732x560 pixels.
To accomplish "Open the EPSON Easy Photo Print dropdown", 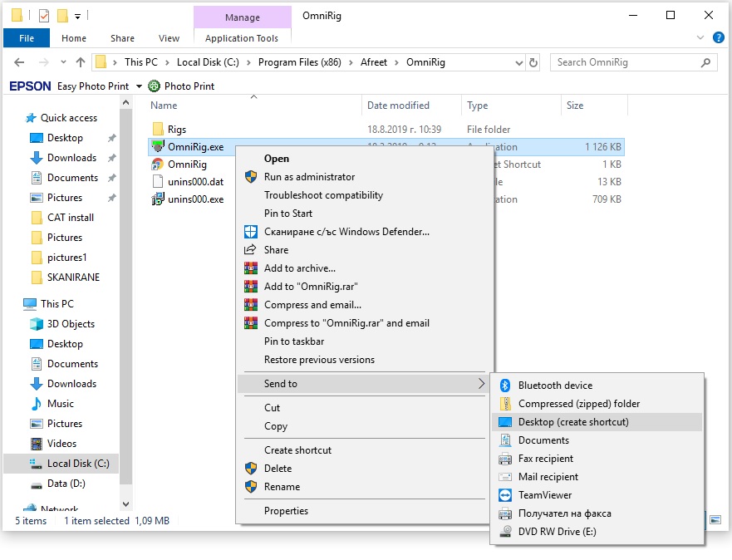I will 139,86.
